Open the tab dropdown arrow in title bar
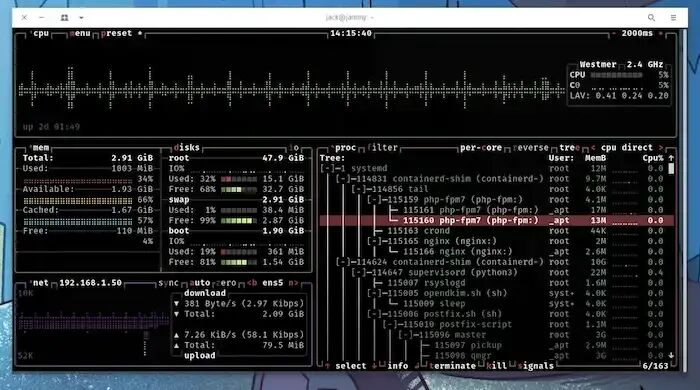The height and width of the screenshot is (390, 700). click(x=81, y=17)
